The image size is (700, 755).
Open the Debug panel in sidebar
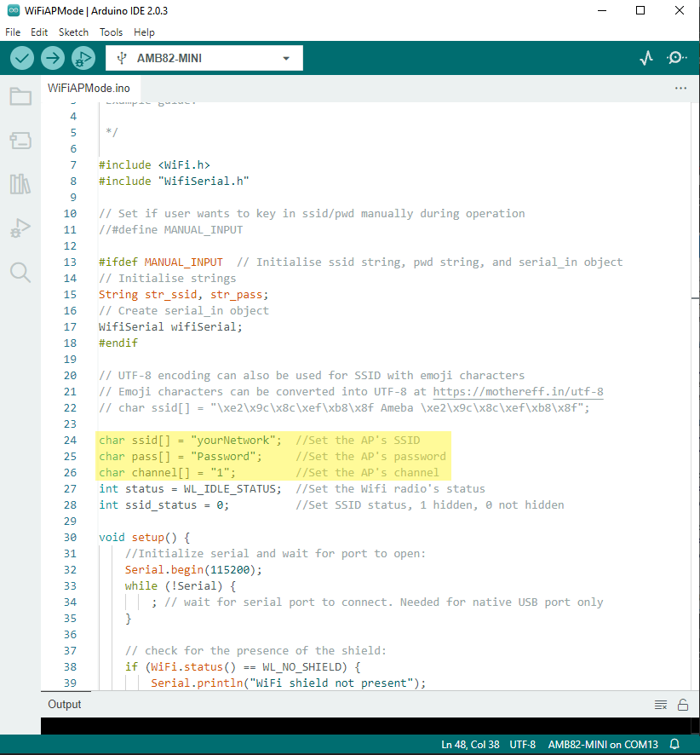(20, 228)
